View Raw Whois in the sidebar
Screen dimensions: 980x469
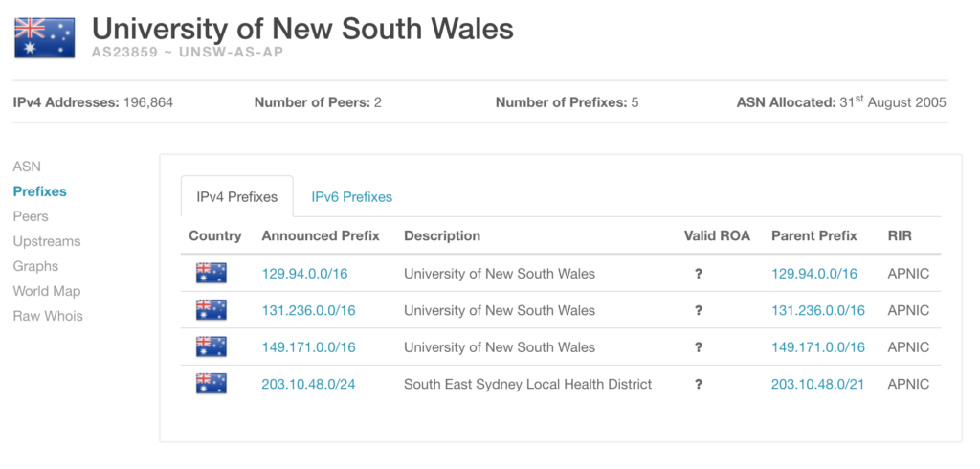(x=48, y=316)
